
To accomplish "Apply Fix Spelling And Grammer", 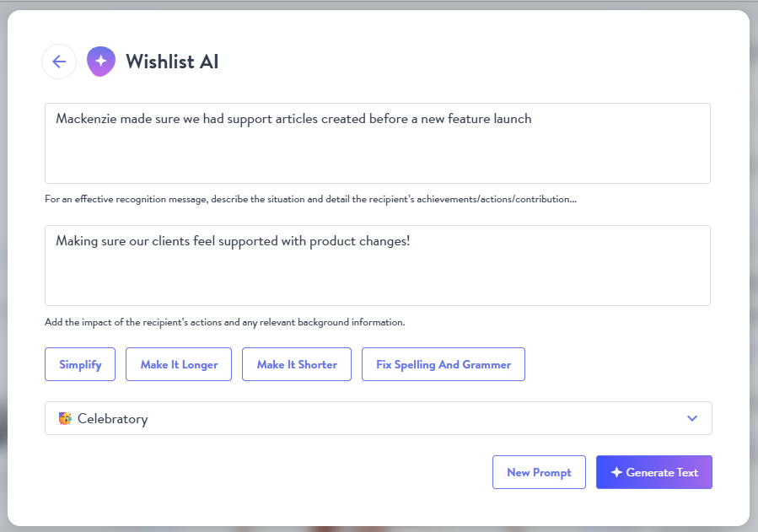I will click(x=444, y=364).
